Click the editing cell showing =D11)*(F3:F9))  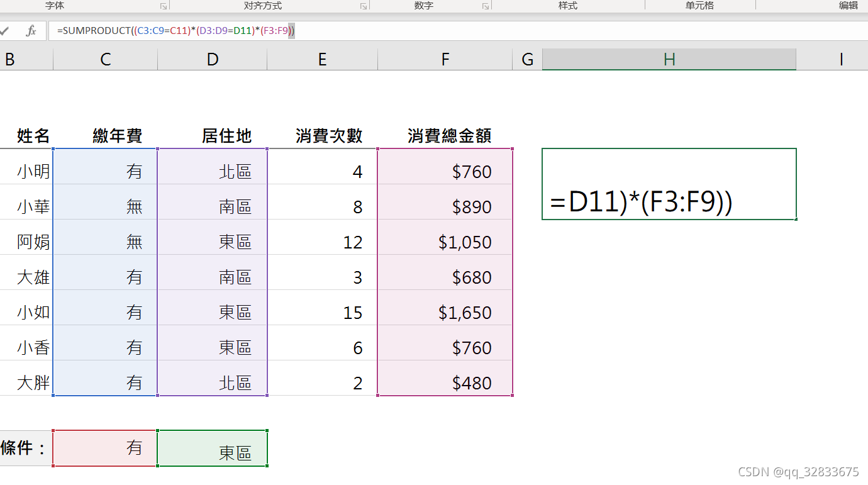pos(669,184)
